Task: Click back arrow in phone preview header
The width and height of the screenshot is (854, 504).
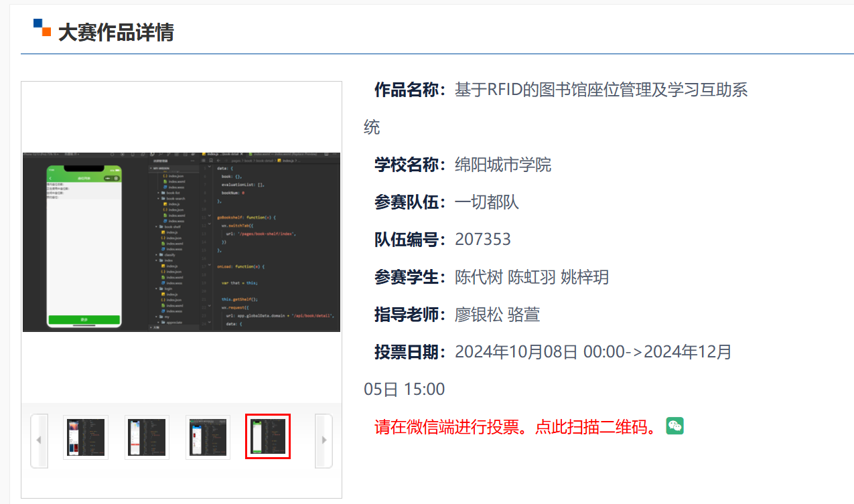Action: click(50, 178)
